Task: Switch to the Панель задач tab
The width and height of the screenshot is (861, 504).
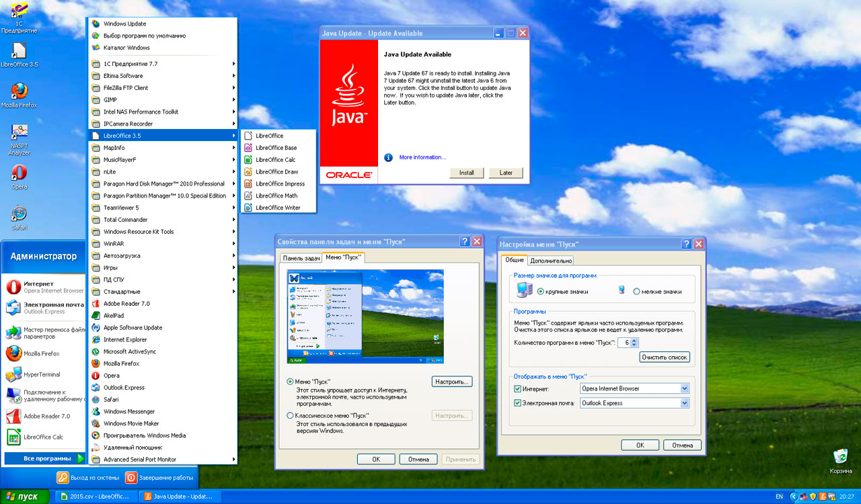Action: (301, 258)
